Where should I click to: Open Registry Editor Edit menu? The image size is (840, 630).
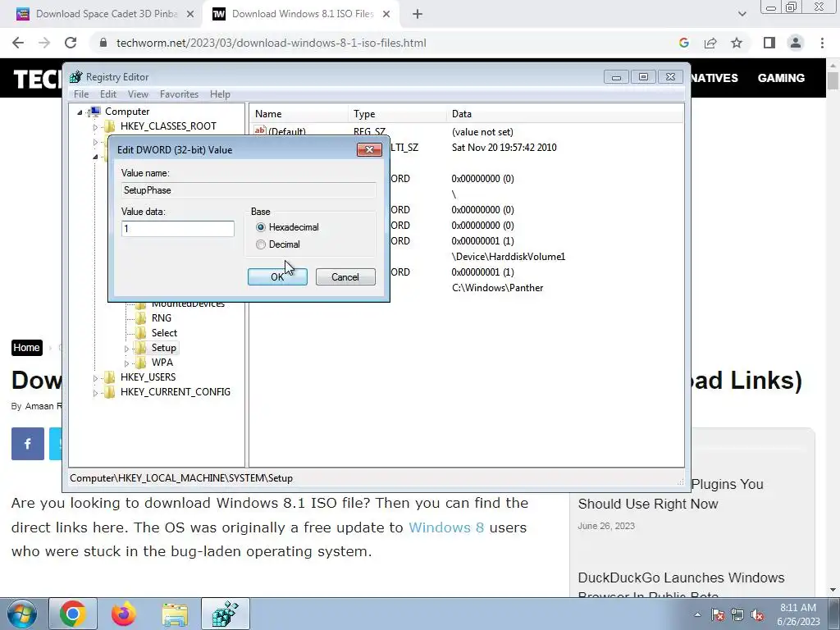[x=108, y=94]
